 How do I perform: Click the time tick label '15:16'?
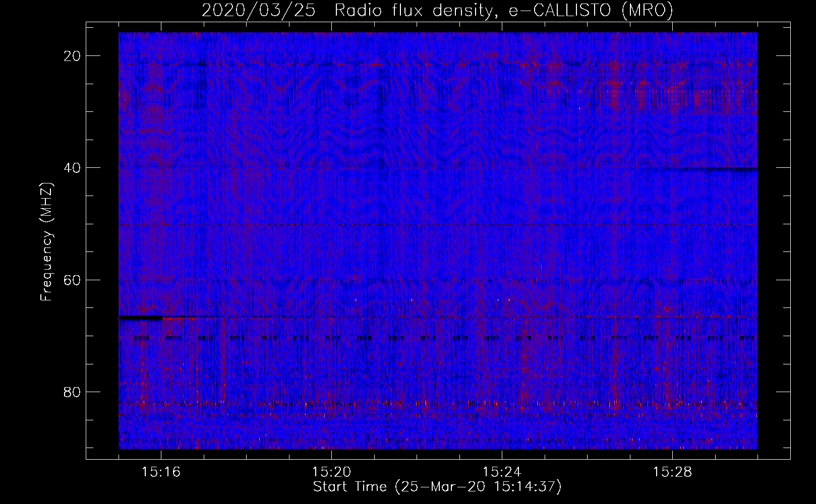(161, 472)
